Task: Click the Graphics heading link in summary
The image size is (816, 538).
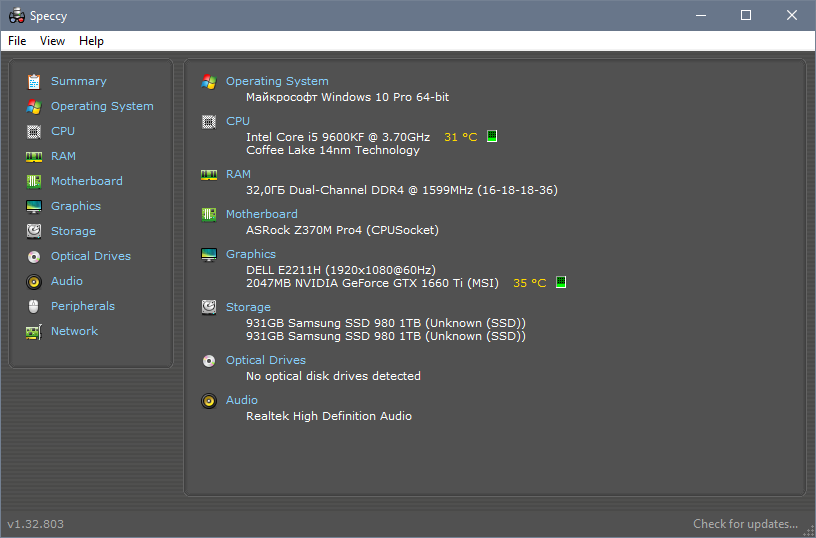Action: [251, 254]
